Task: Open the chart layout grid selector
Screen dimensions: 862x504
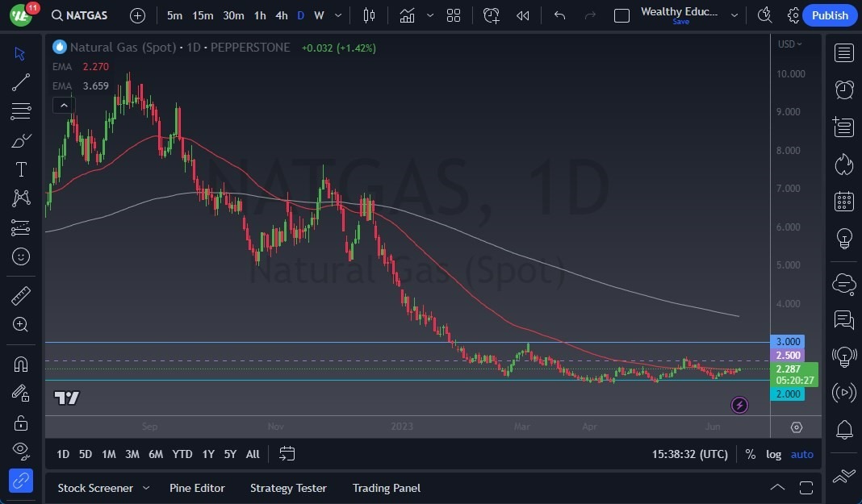Action: pyautogui.click(x=454, y=15)
